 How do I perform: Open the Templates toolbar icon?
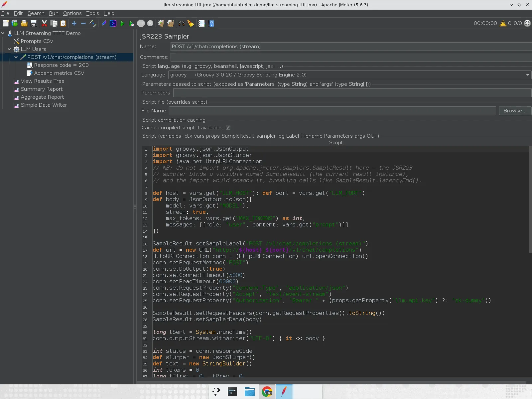tap(15, 23)
